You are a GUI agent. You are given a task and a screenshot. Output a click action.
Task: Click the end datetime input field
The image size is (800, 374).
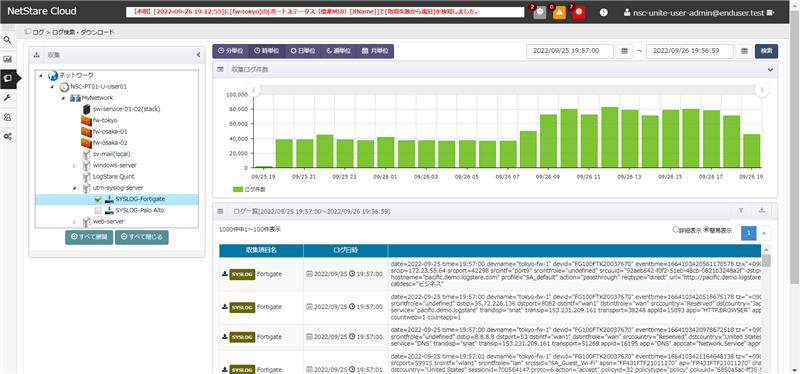(x=690, y=51)
